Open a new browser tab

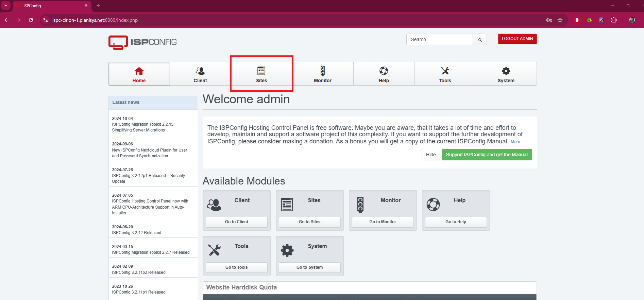coord(98,5)
